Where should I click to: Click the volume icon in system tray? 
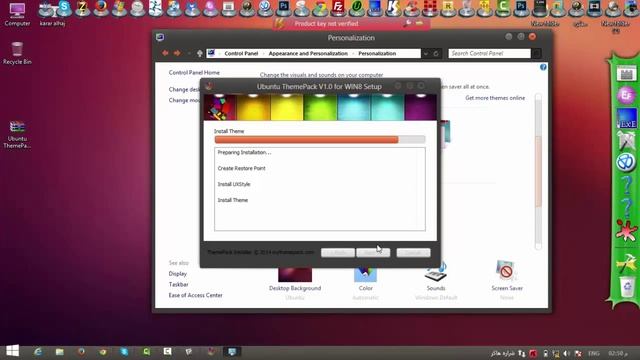coord(567,353)
